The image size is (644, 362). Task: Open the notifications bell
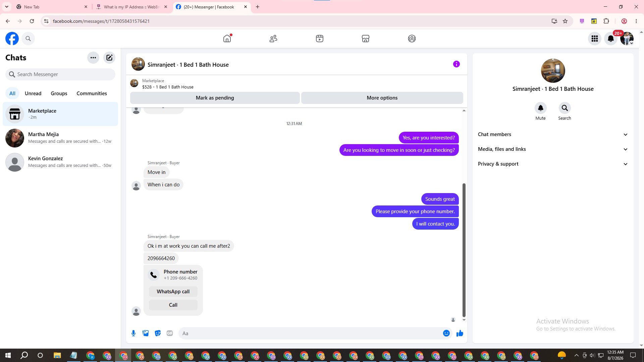[611, 39]
